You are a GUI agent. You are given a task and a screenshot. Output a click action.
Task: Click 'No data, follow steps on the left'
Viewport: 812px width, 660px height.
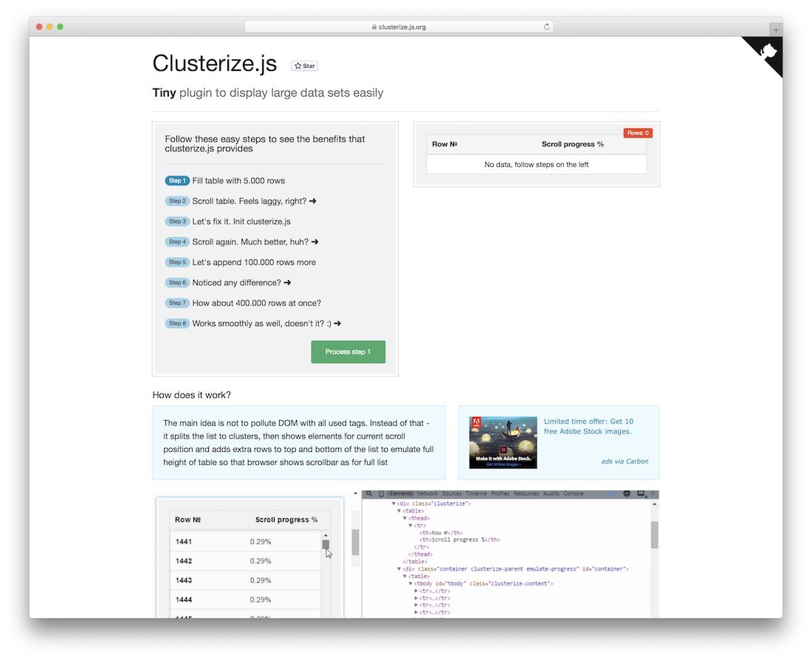pos(537,164)
